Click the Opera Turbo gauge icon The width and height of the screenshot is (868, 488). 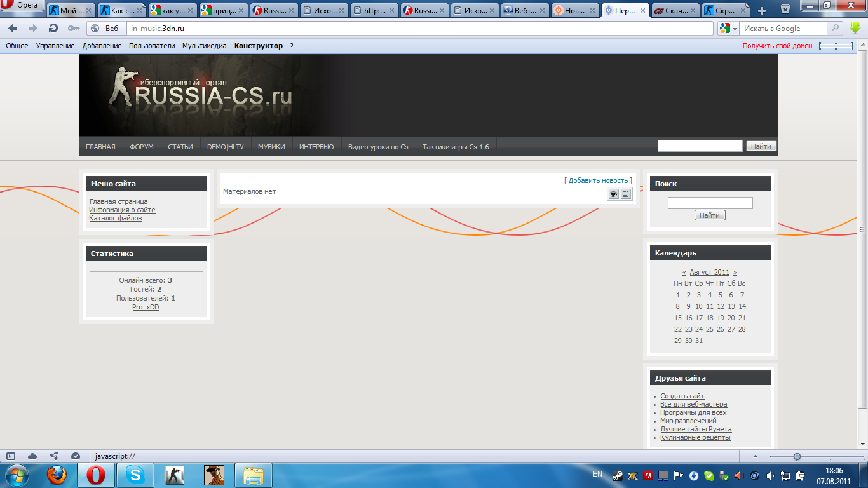click(x=76, y=456)
